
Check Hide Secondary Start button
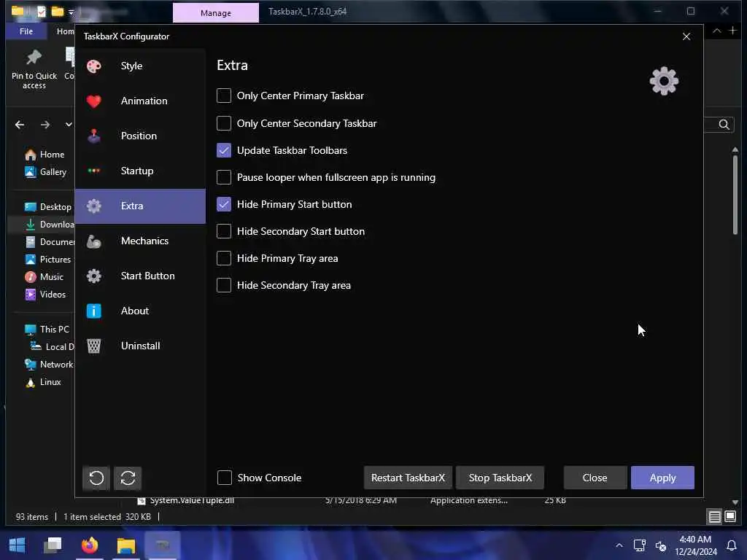pos(224,231)
